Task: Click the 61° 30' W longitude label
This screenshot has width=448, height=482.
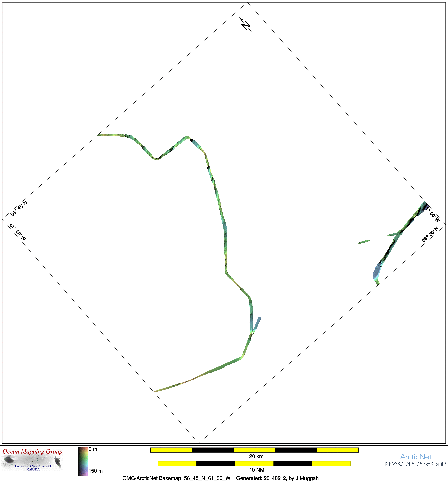Action: point(18,232)
